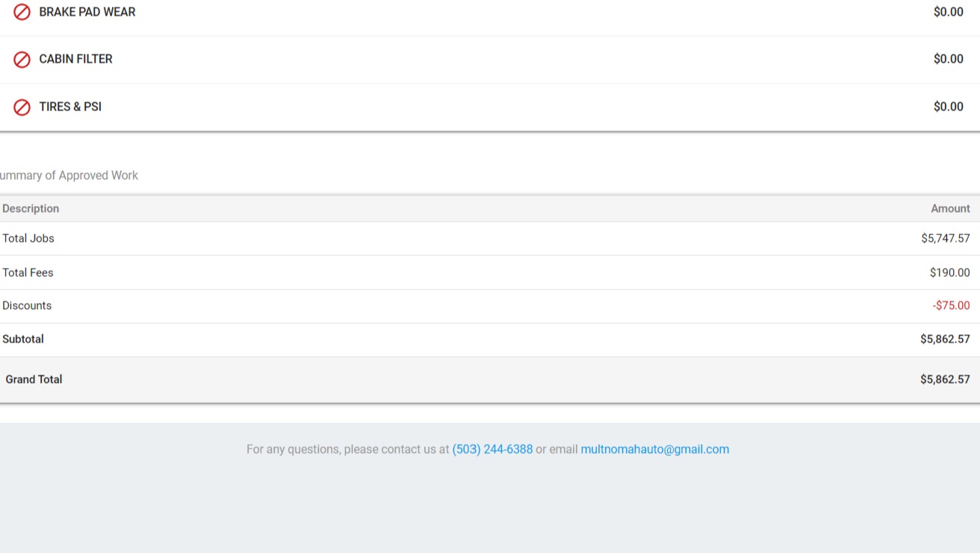Call the shop at (503) 244-6388
This screenshot has height=553, width=980.
point(492,449)
